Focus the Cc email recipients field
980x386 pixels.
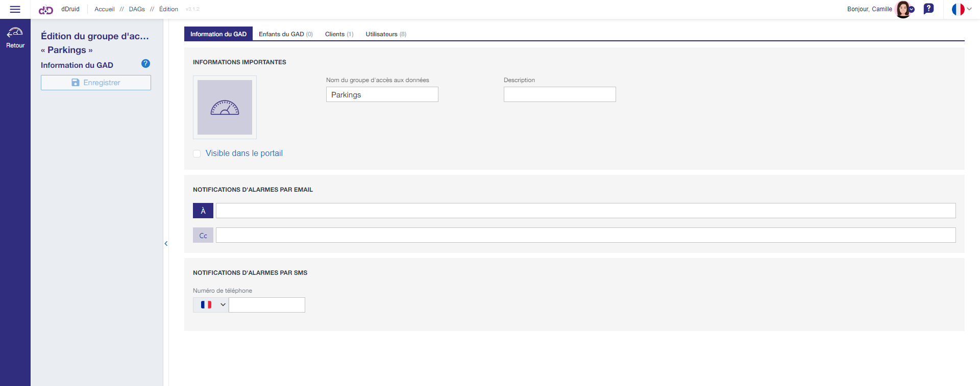pyautogui.click(x=586, y=235)
